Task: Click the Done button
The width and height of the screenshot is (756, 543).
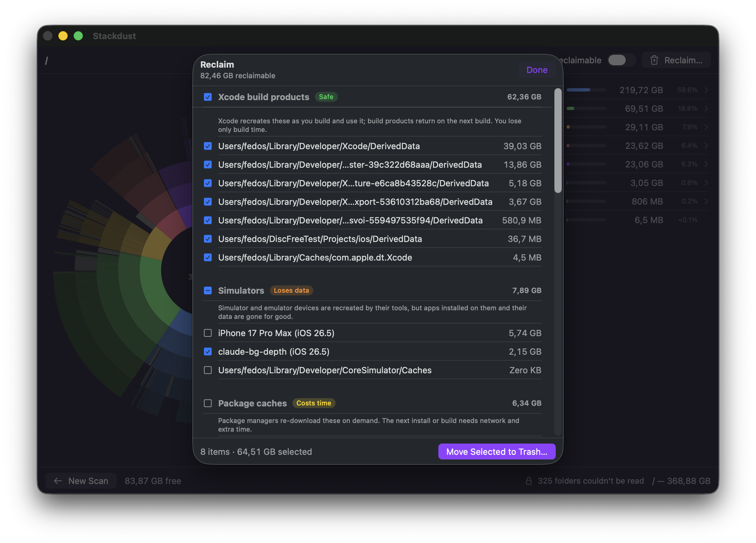Action: tap(537, 70)
